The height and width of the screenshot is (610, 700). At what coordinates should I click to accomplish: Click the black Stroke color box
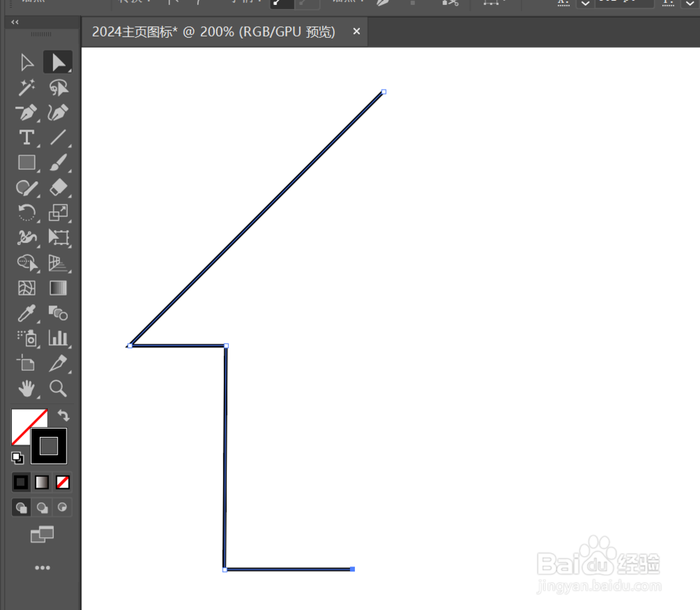pos(49,446)
